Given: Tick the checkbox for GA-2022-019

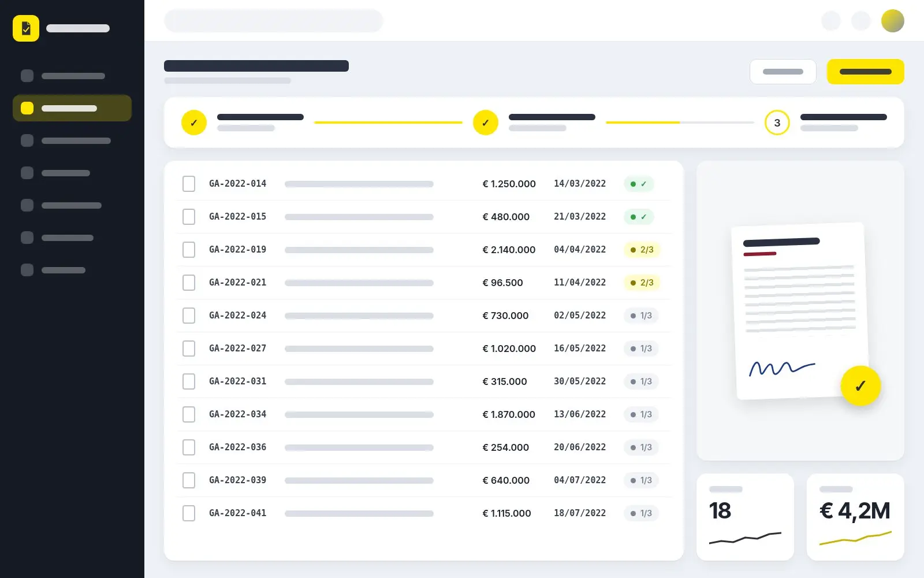Looking at the screenshot, I should tap(189, 250).
